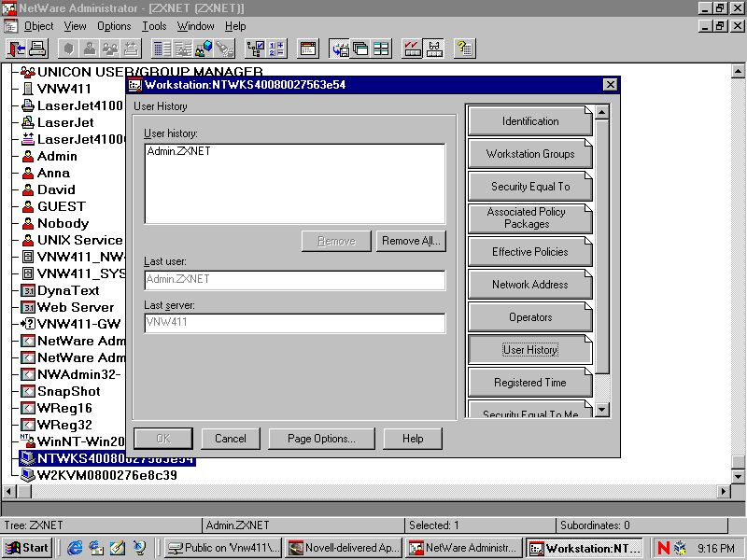
Task: Click the Cascade windows toolbar icon
Action: point(360,49)
